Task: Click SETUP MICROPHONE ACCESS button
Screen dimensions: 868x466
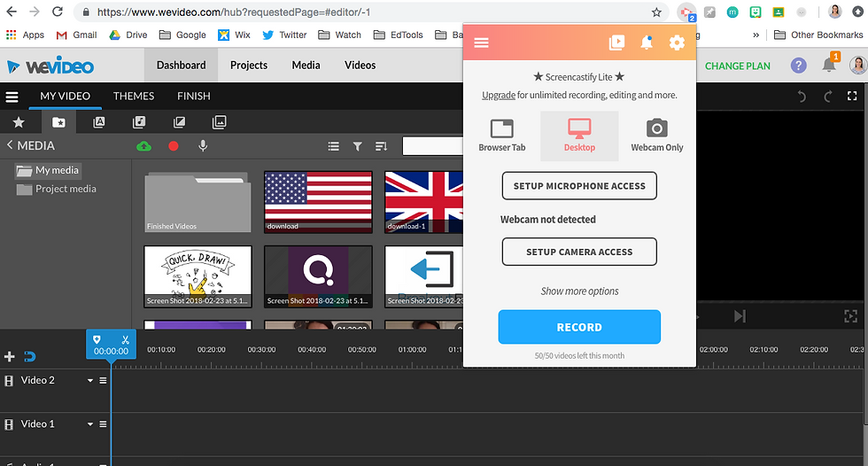Action: 579,186
